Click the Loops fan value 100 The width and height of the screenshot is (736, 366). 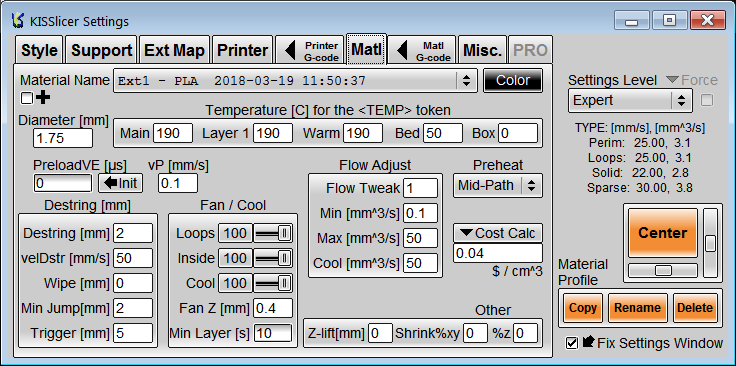[235, 233]
